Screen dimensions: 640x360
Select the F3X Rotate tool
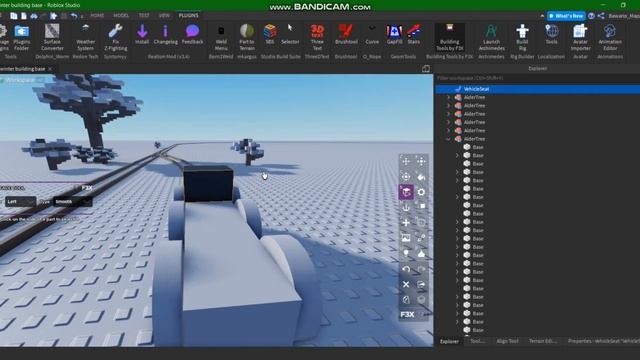pyautogui.click(x=406, y=177)
